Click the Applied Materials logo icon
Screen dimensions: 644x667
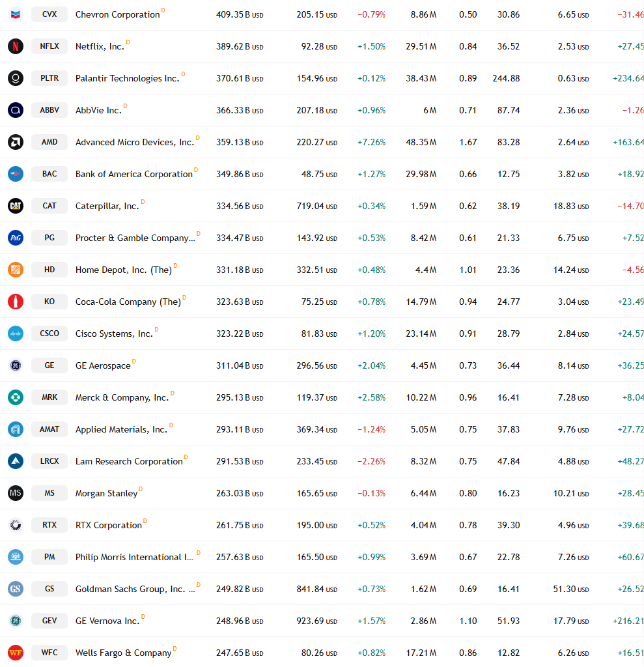pos(16,429)
